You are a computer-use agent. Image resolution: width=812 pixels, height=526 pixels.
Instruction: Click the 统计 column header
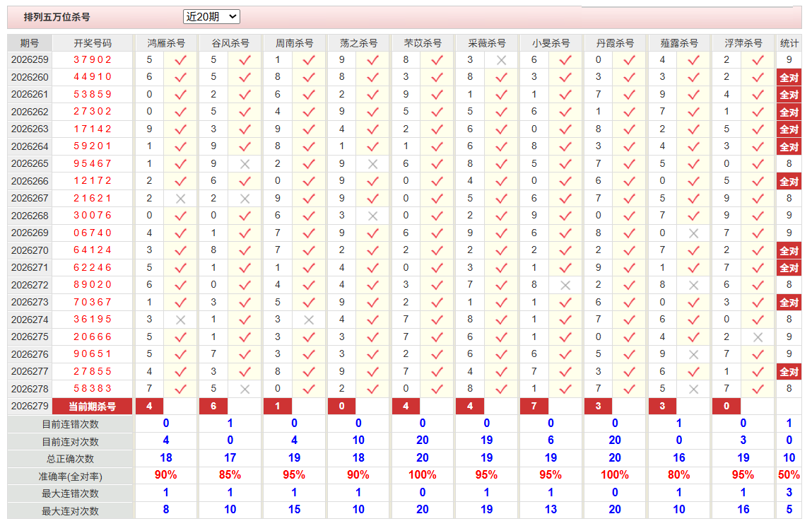click(789, 43)
